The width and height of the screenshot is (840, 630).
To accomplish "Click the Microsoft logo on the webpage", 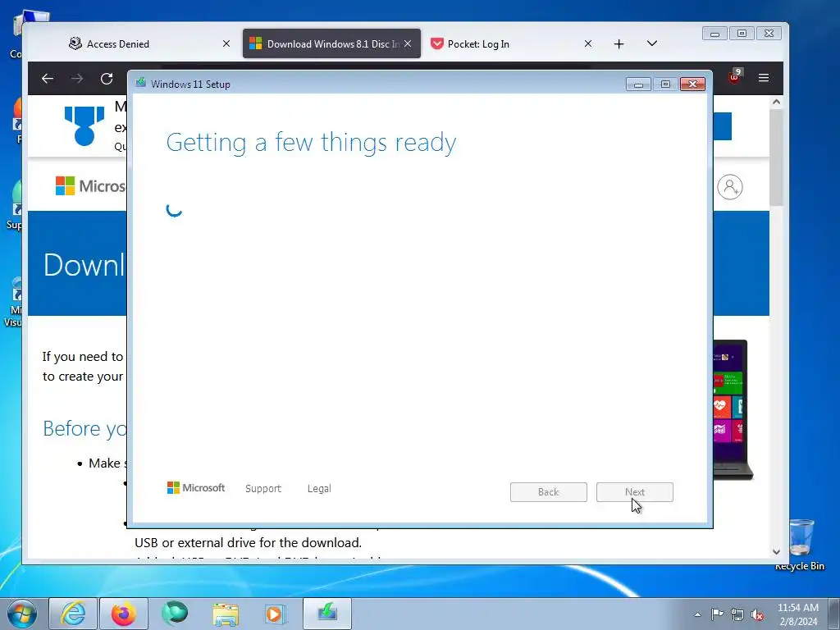I will coord(90,186).
